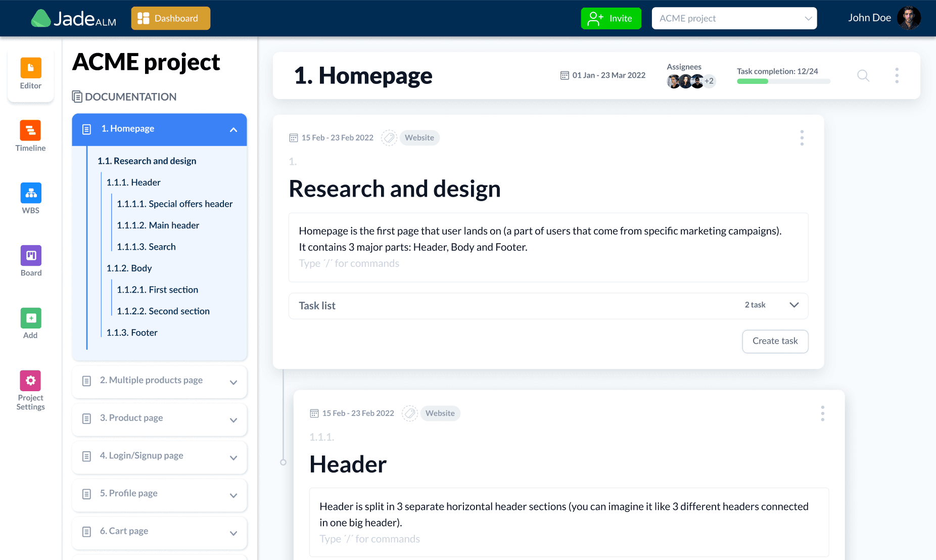Open Project Settings gear icon

tap(31, 381)
